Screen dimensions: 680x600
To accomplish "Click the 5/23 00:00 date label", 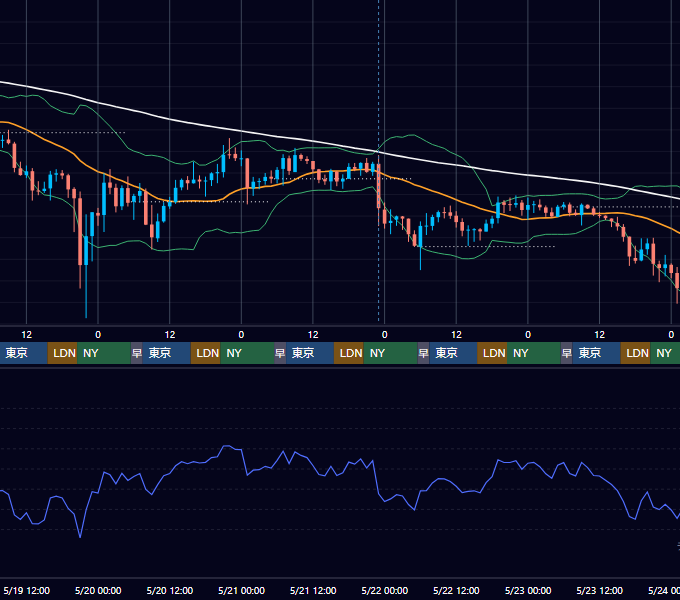I will [x=528, y=590].
